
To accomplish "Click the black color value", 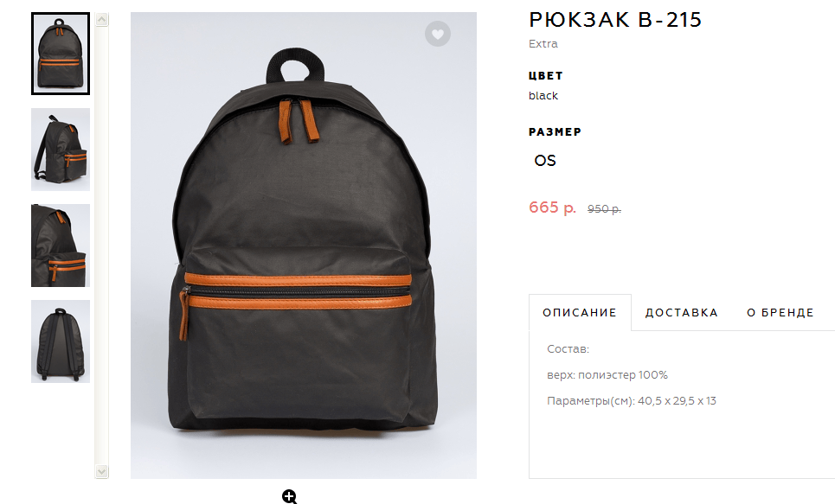I will point(543,96).
